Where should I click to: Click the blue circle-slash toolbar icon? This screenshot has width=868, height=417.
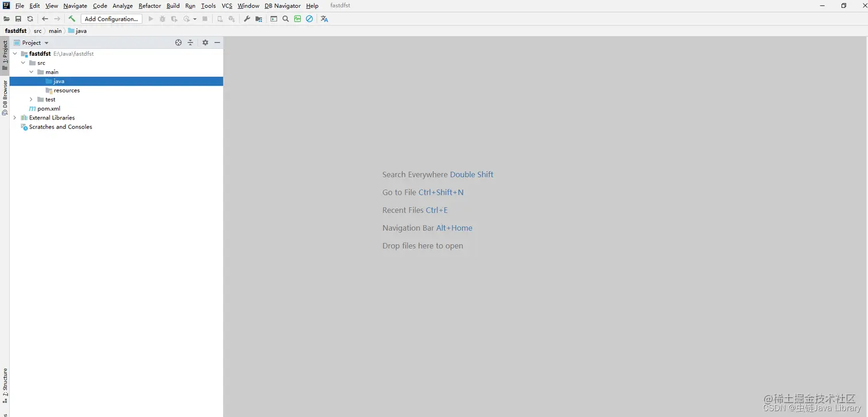(x=309, y=19)
